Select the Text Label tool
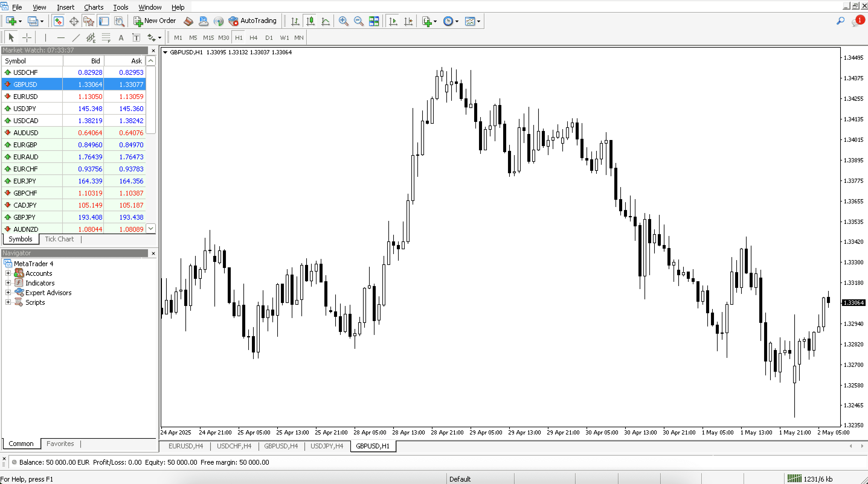Viewport: 868px width, 484px height. (x=136, y=38)
